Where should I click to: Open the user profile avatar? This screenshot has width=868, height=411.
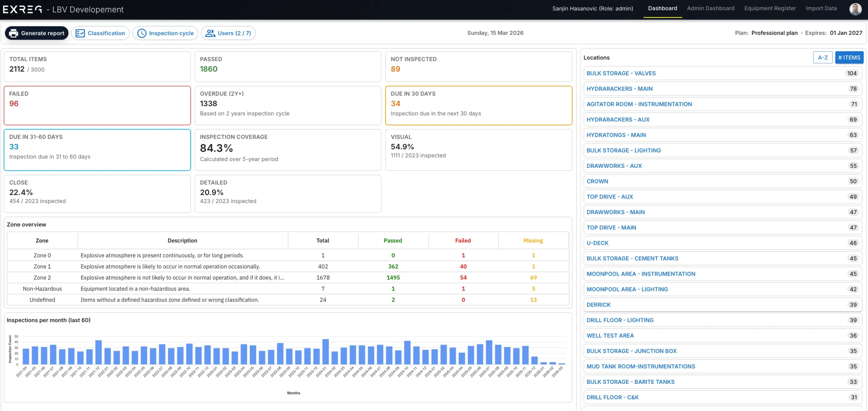[x=855, y=9]
